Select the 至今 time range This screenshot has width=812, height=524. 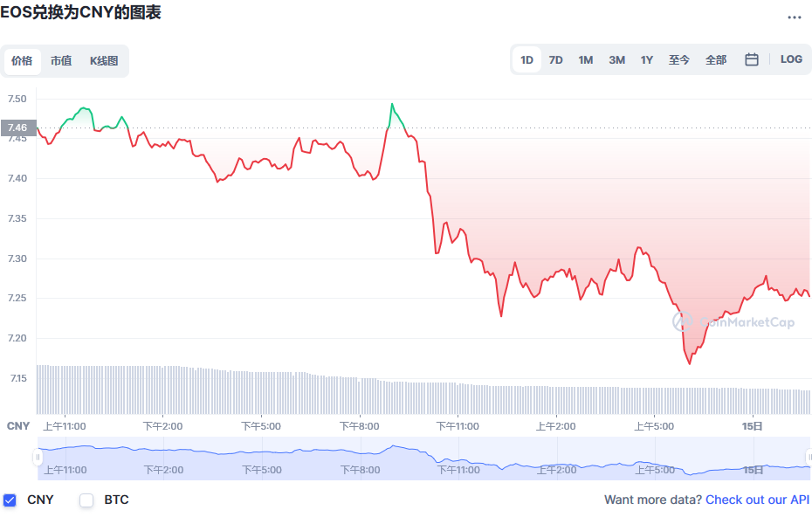coord(679,60)
